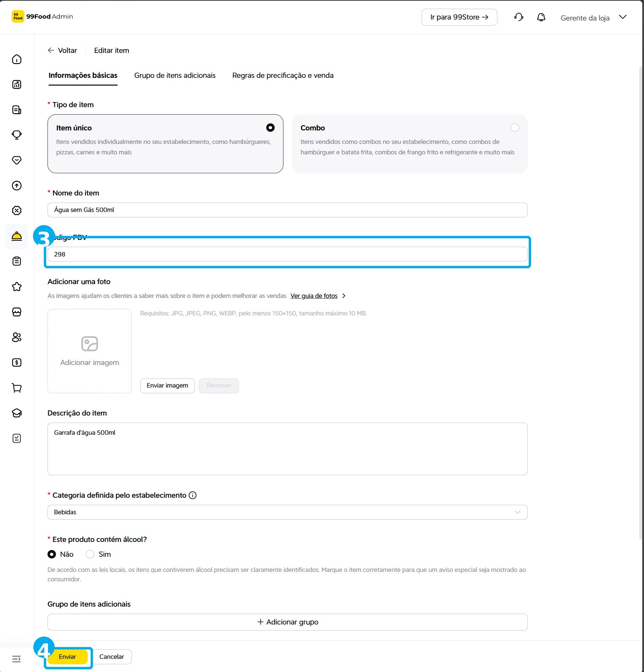Image resolution: width=644 pixels, height=672 pixels.
Task: Open the bar chart analytics sidebar icon
Action: (17, 84)
